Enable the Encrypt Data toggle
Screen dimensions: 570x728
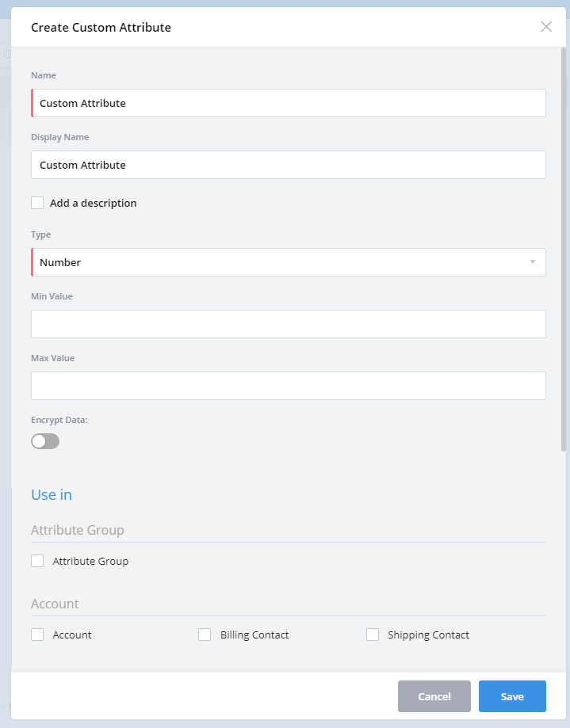coord(45,441)
